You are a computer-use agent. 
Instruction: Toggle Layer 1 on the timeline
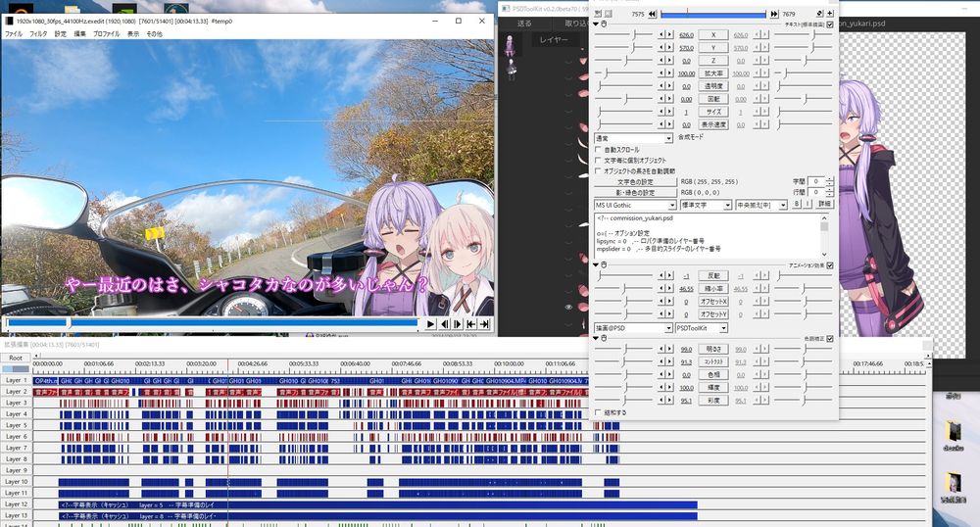17,380
